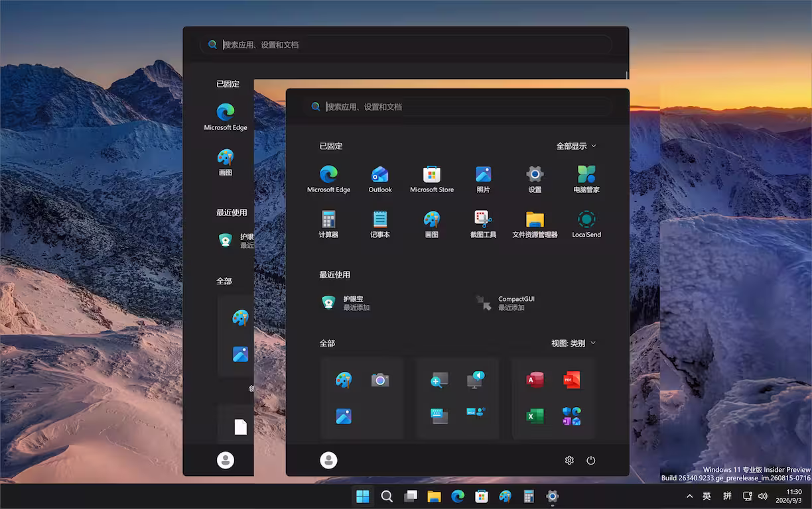Open Outlook from the pinned apps
The height and width of the screenshot is (509, 812).
tap(380, 180)
